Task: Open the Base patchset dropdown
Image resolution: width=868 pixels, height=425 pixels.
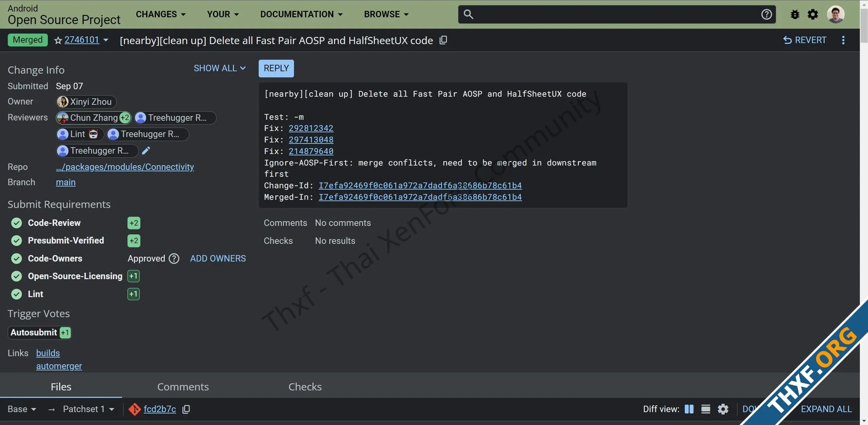Action: point(22,409)
